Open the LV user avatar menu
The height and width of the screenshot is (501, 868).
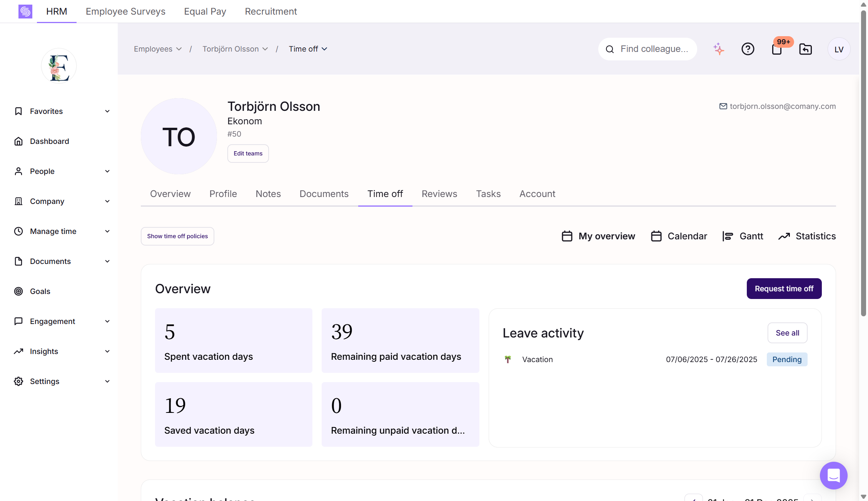coord(839,49)
